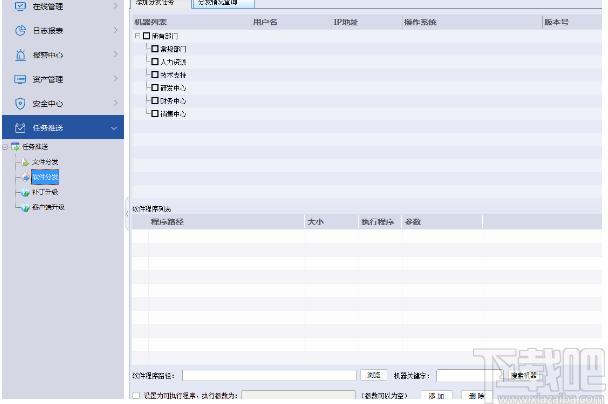Enable 设置为可执行程序 checkbox
The height and width of the screenshot is (404, 608).
136,395
